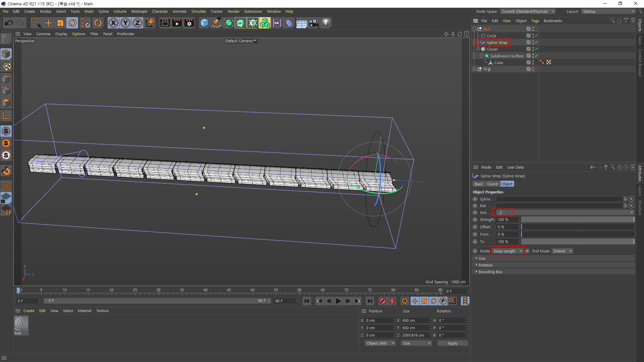Add a light with bulb icon
The image size is (644, 362).
tap(326, 23)
